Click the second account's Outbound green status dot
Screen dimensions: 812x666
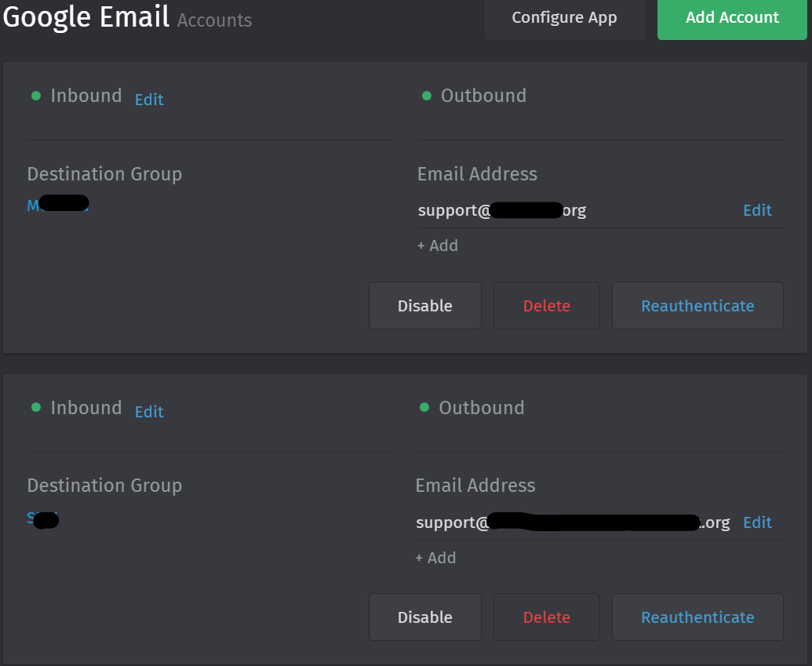(x=424, y=408)
